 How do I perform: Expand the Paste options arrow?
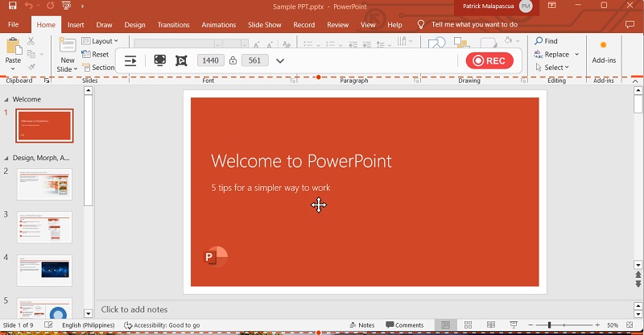pos(13,68)
